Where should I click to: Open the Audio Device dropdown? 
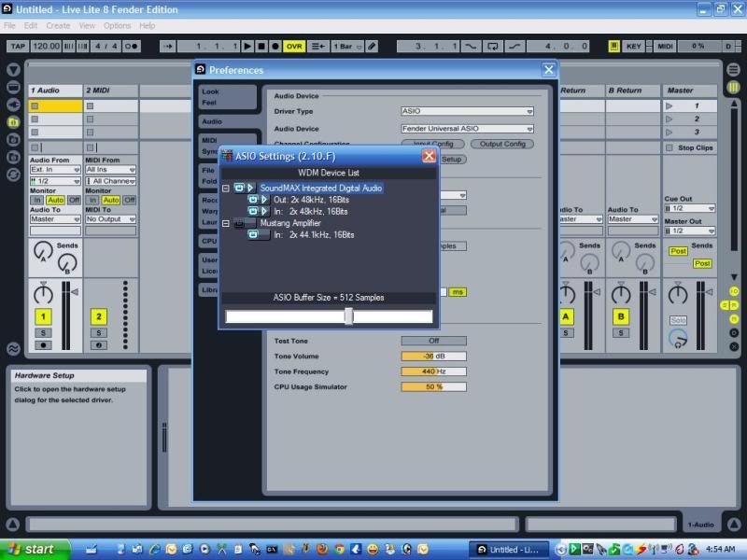pos(467,129)
